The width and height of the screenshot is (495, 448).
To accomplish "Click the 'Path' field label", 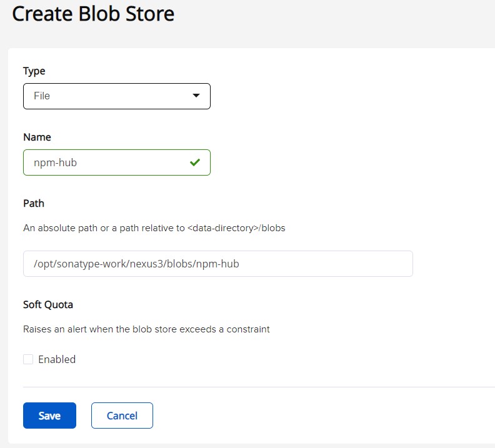I will pos(34,204).
